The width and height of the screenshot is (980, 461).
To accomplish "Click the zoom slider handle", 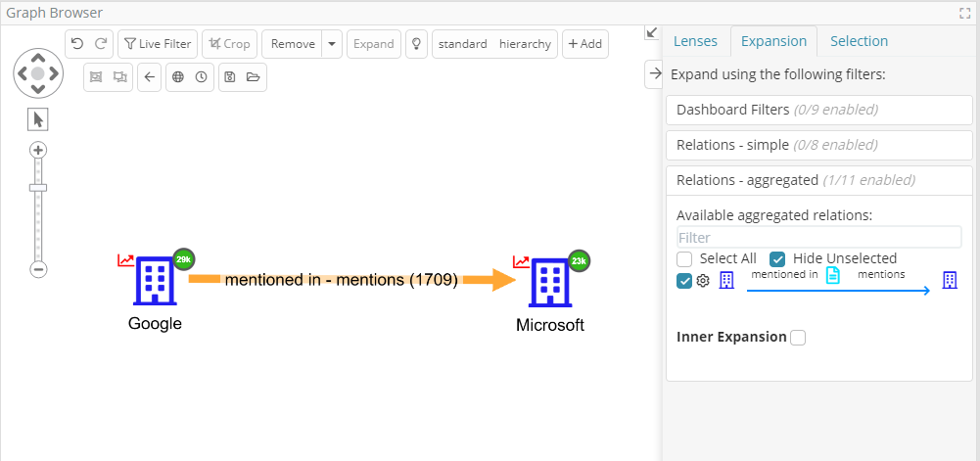I will point(38,188).
